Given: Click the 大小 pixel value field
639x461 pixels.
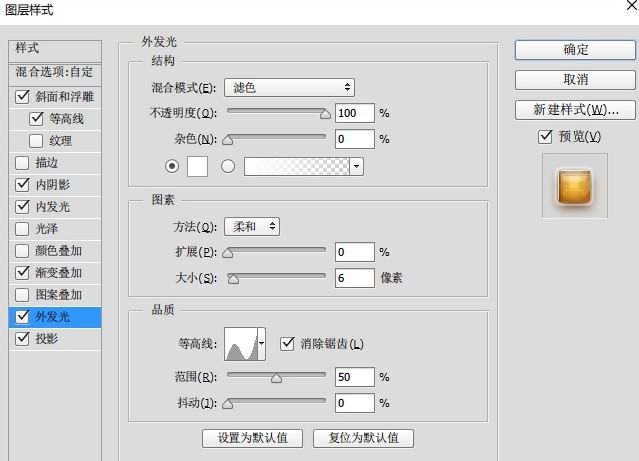Looking at the screenshot, I should (355, 278).
